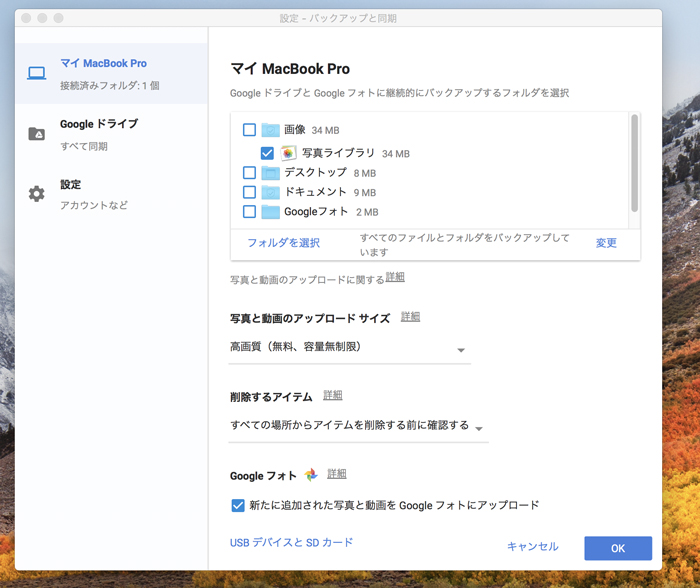
Task: Click the ドキュメント folder name
Action: (x=315, y=192)
